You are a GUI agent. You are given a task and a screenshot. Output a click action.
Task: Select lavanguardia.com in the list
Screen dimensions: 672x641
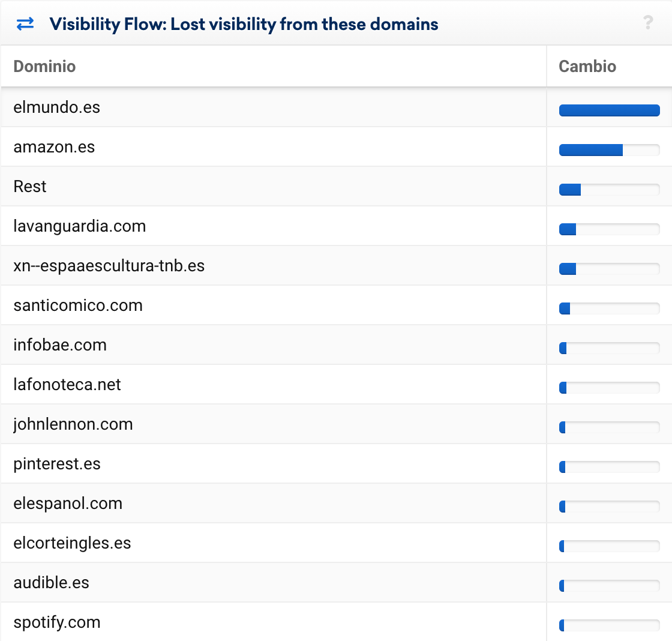click(x=80, y=226)
